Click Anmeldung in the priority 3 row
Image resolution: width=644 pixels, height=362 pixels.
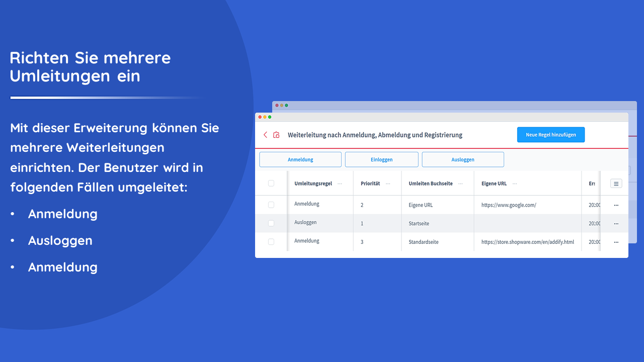(307, 240)
